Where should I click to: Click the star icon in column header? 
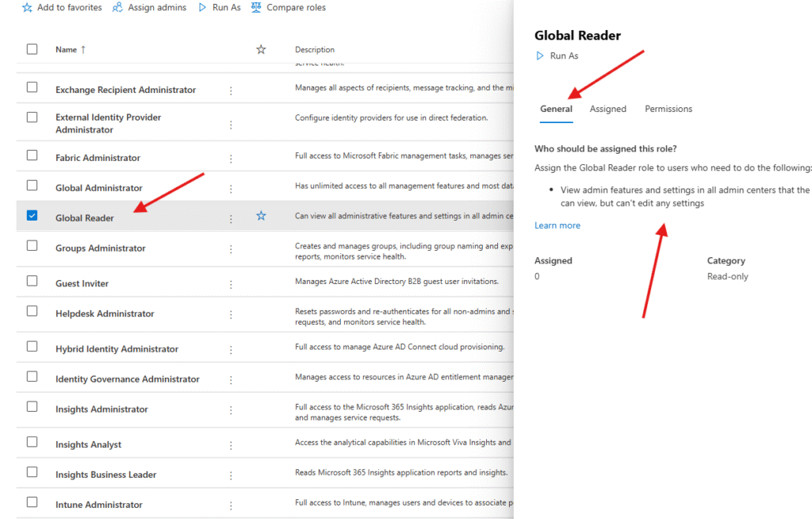(261, 49)
